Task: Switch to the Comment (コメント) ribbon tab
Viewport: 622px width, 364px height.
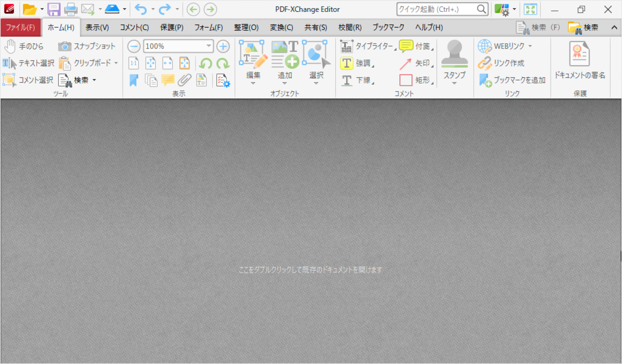Action: pos(134,28)
